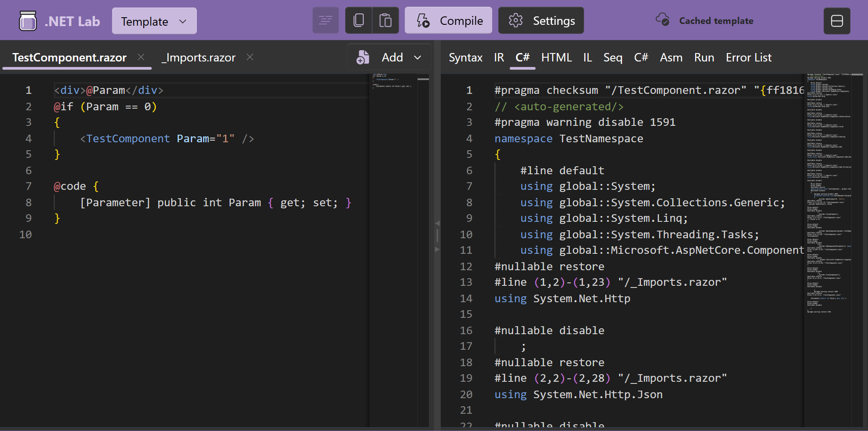
Task: Click the .NET Lab jar logo icon
Action: tap(28, 21)
